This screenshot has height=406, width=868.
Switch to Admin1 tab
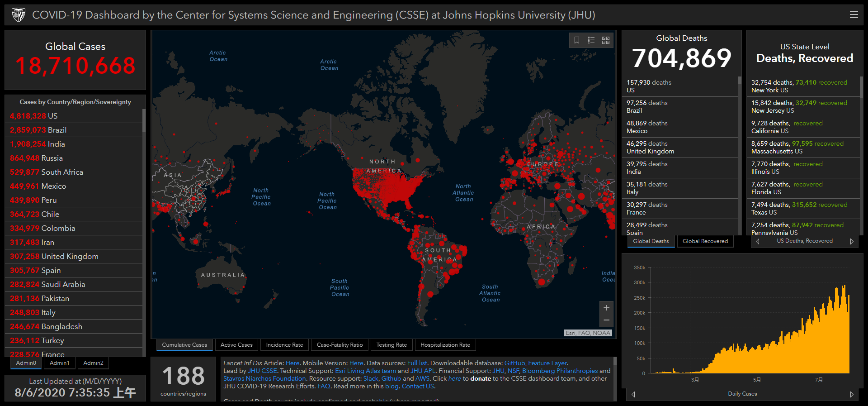pos(60,363)
